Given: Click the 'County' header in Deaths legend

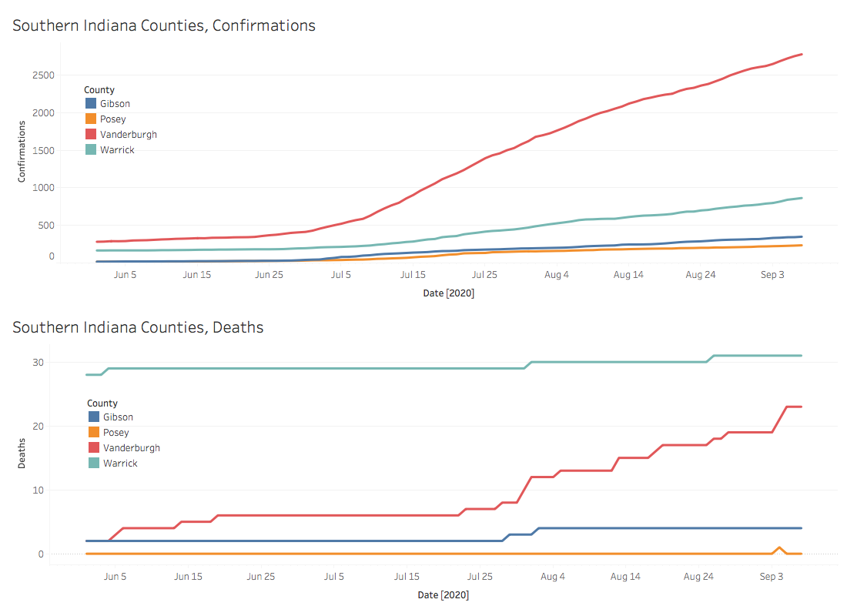Looking at the screenshot, I should tap(102, 403).
